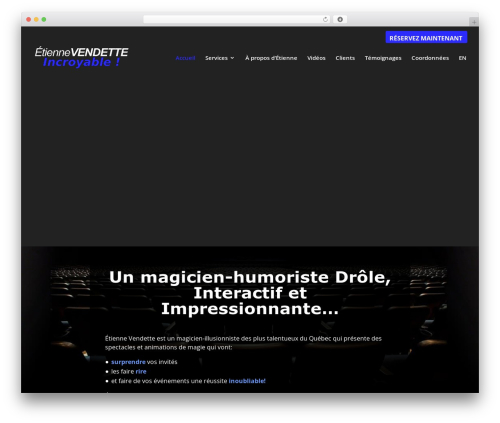
Task: Focus the browser address bar
Action: point(237,19)
